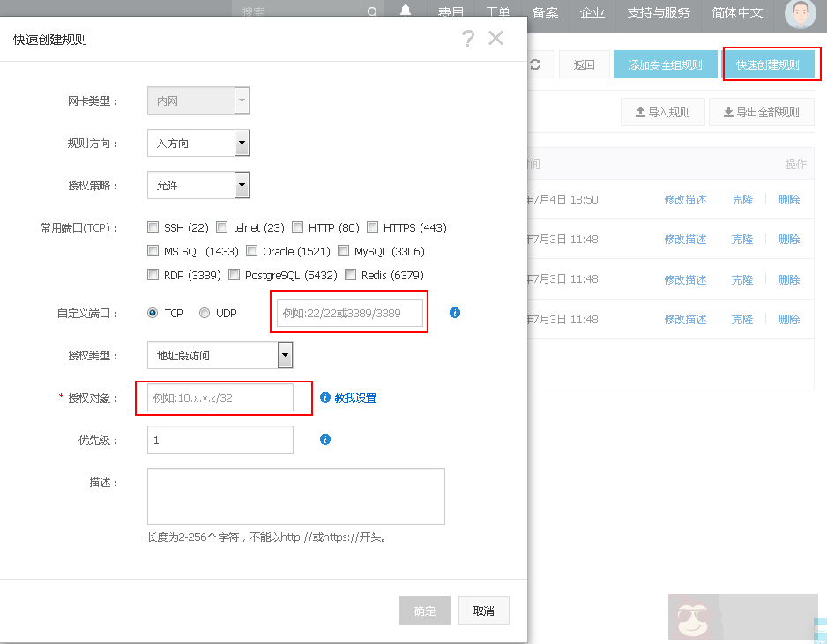Viewport: 827px width, 644px height.
Task: Open the 费用 menu in the top bar
Action: tap(451, 11)
